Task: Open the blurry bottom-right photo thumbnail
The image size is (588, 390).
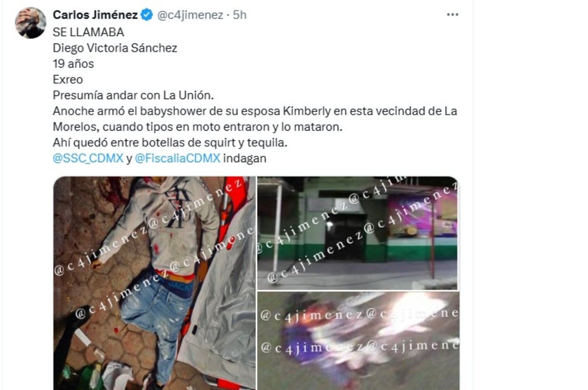Action: (x=358, y=341)
